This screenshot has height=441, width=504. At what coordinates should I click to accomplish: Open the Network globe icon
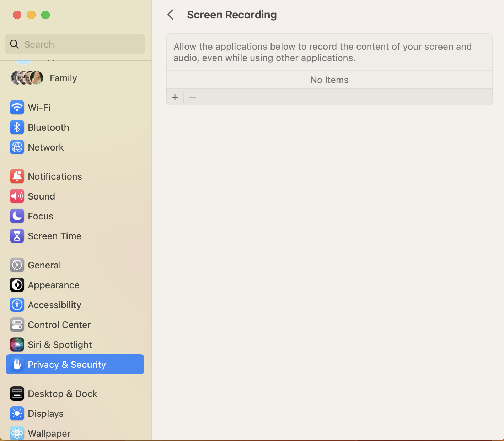tap(17, 147)
